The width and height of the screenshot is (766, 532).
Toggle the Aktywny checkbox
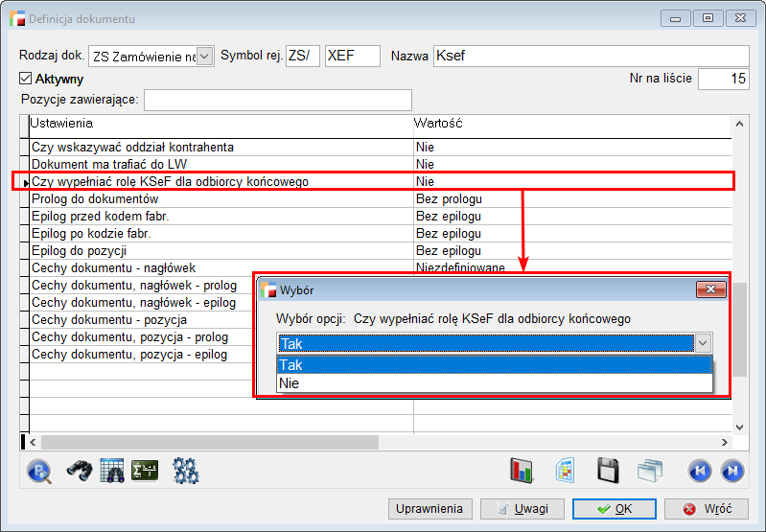pos(27,80)
